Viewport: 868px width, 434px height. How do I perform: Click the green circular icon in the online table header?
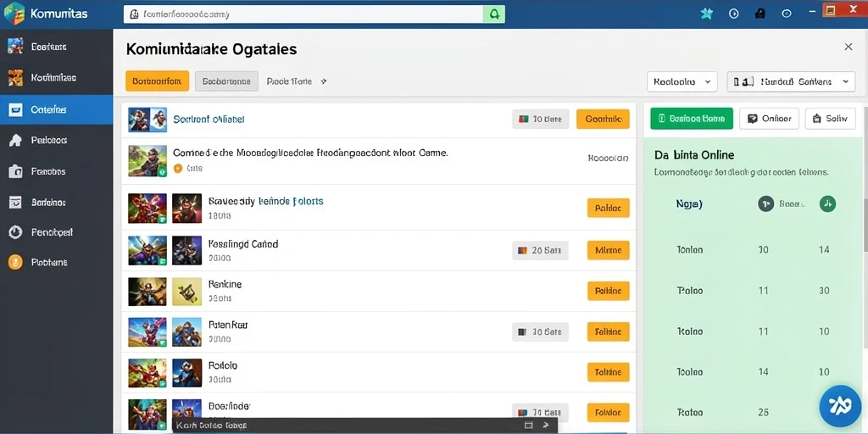point(827,203)
